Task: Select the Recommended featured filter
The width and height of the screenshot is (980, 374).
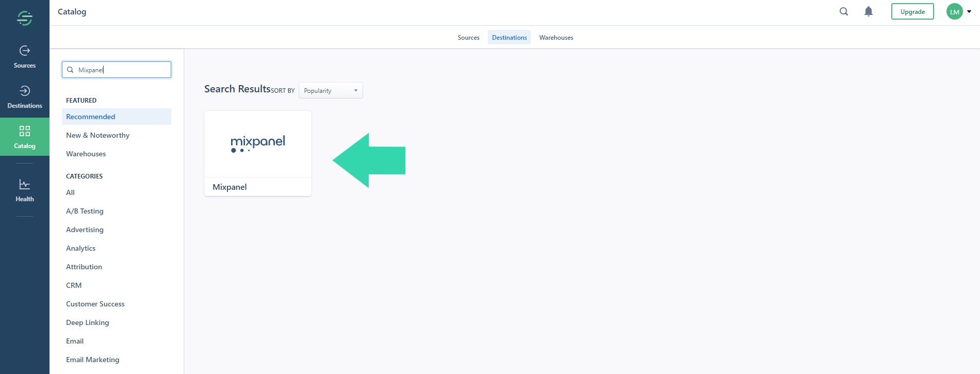Action: [x=91, y=117]
